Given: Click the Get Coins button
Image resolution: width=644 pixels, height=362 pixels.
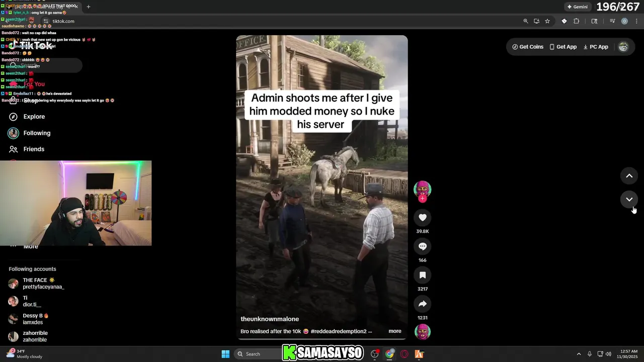Looking at the screenshot, I should [528, 47].
